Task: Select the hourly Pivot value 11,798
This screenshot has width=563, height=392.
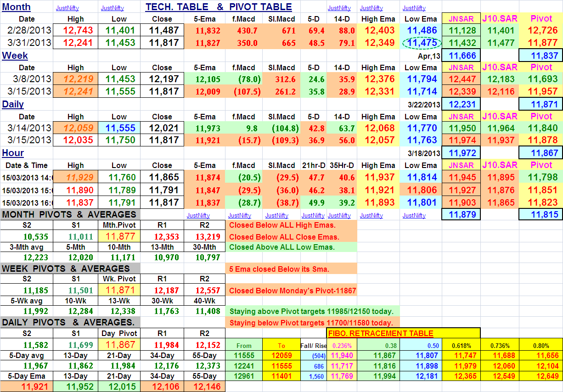Action: [x=540, y=177]
